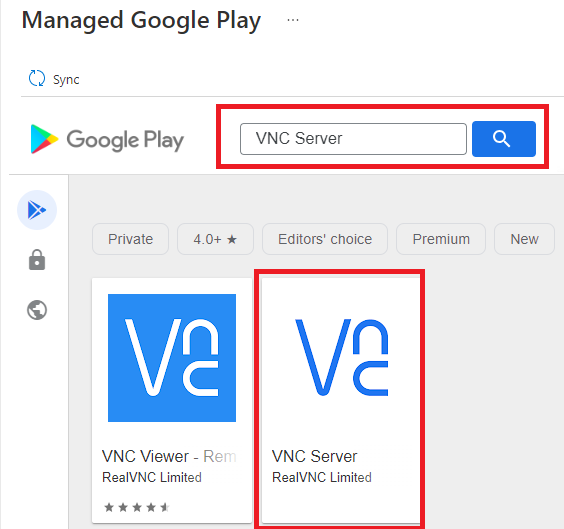Open the VNC Server app title

314,456
